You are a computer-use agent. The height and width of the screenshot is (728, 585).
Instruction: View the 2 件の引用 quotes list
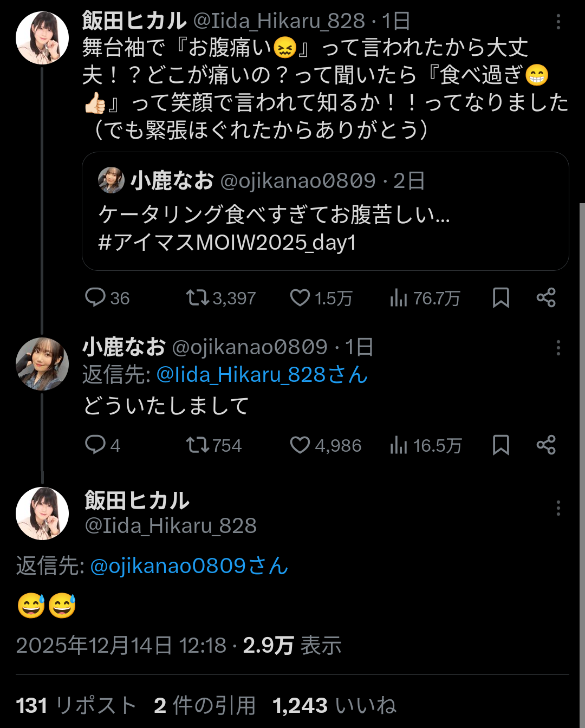[204, 705]
